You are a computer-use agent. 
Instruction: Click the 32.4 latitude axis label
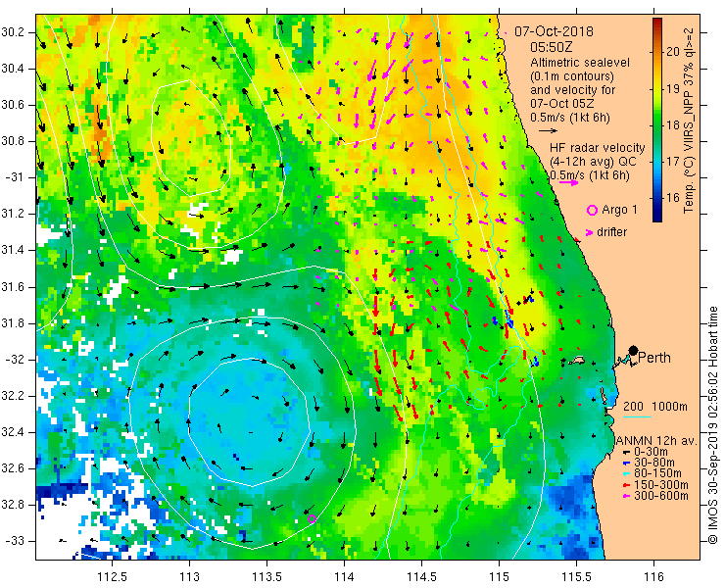14,432
